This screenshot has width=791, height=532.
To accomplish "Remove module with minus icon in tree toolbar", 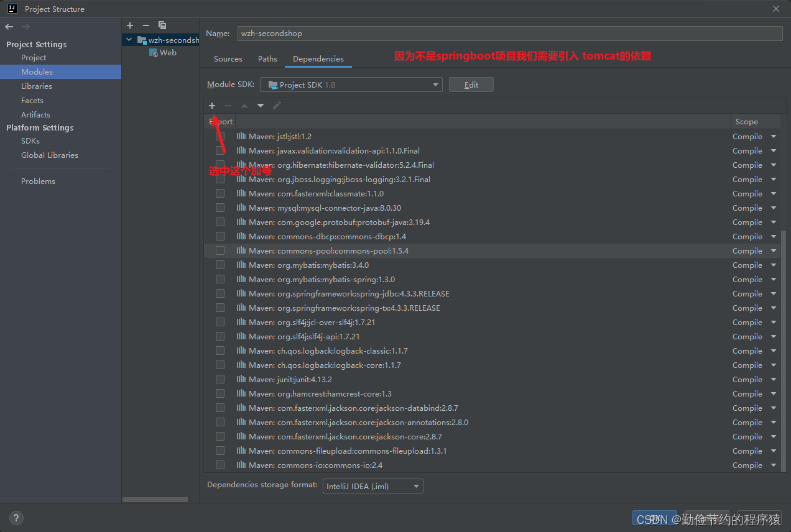I will coord(146,25).
